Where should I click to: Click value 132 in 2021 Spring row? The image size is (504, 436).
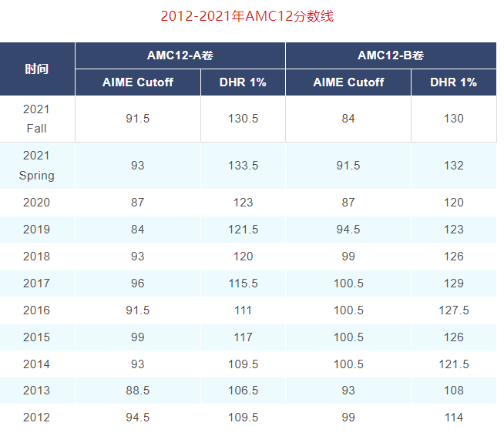pos(454,166)
